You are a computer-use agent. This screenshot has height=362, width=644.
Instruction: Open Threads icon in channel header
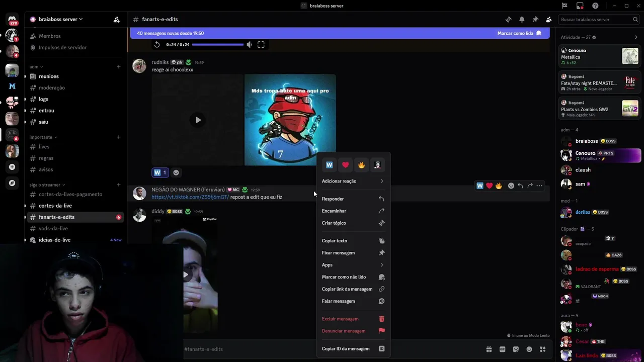[508, 20]
